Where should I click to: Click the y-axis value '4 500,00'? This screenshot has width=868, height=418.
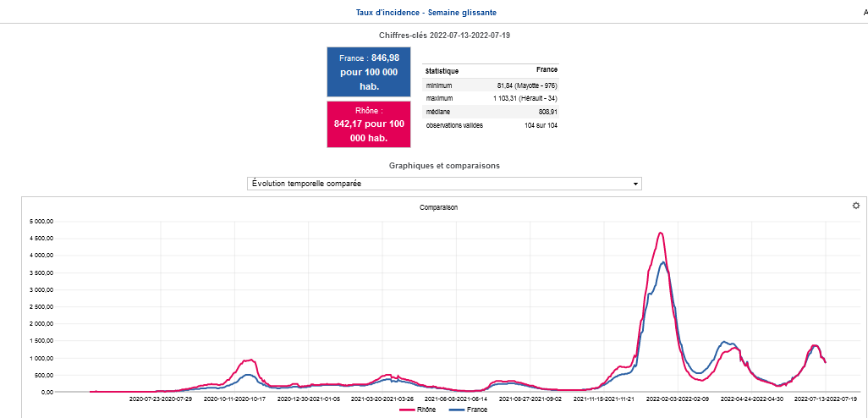tap(41, 239)
